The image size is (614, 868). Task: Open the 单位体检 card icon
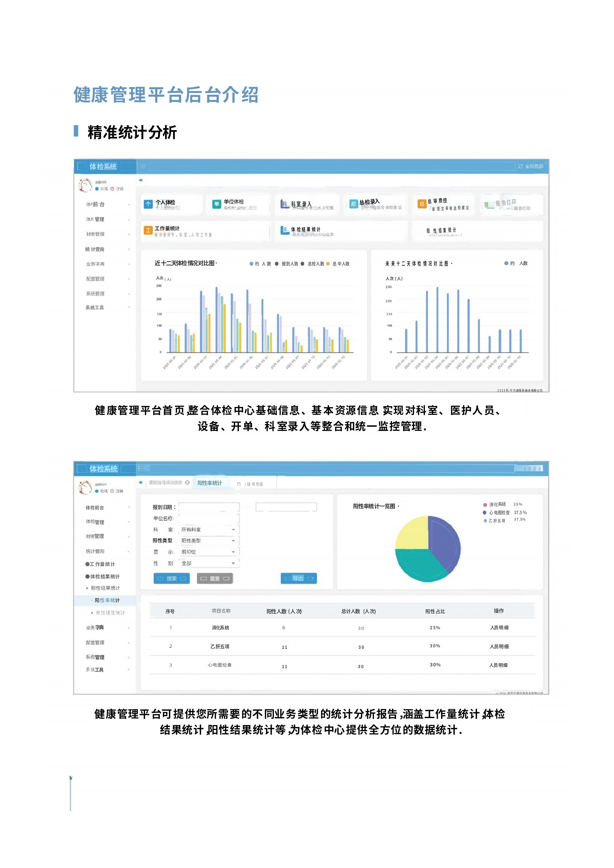[216, 204]
